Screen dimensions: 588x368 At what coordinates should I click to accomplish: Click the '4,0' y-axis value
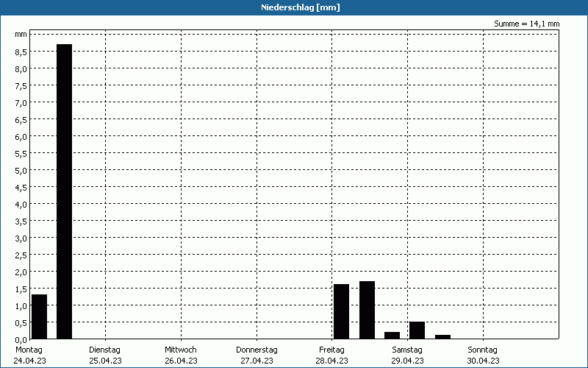click(x=21, y=205)
